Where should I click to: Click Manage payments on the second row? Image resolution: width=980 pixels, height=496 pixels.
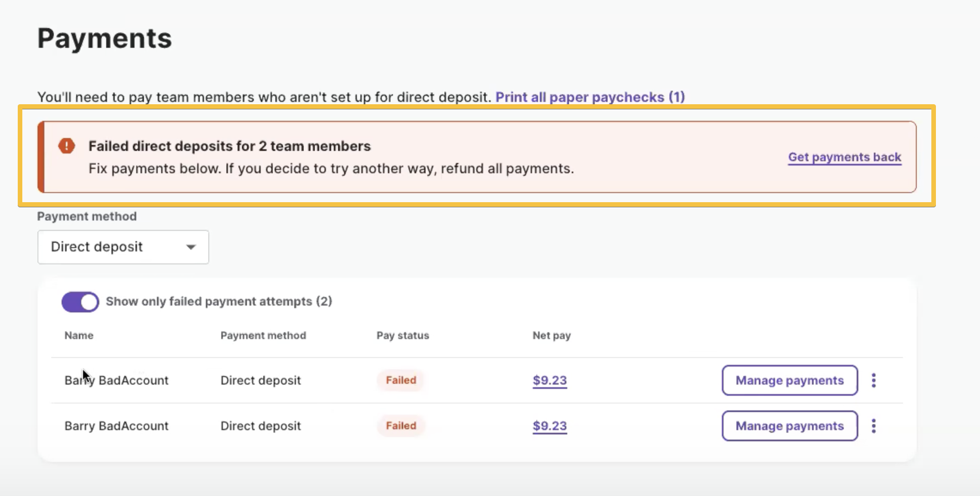tap(789, 426)
